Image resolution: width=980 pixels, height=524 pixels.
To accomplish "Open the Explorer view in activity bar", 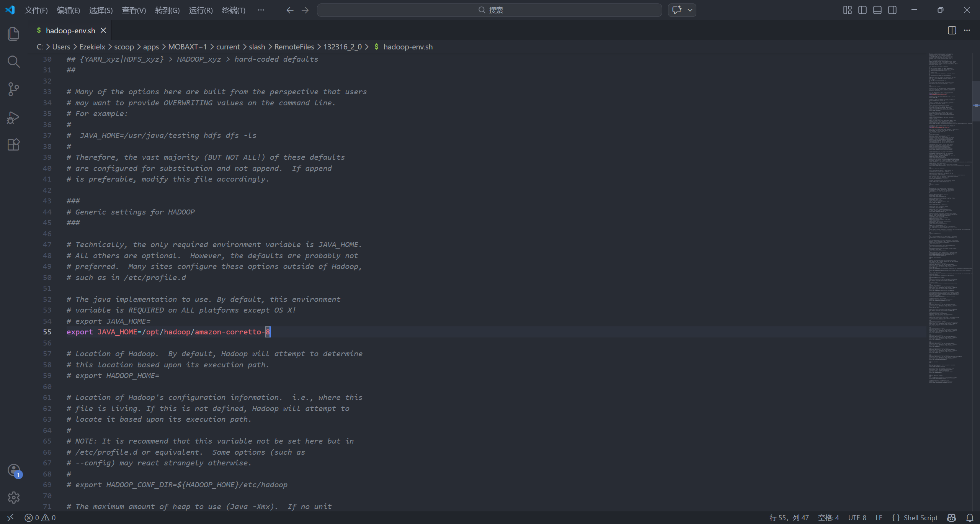I will pyautogui.click(x=13, y=34).
